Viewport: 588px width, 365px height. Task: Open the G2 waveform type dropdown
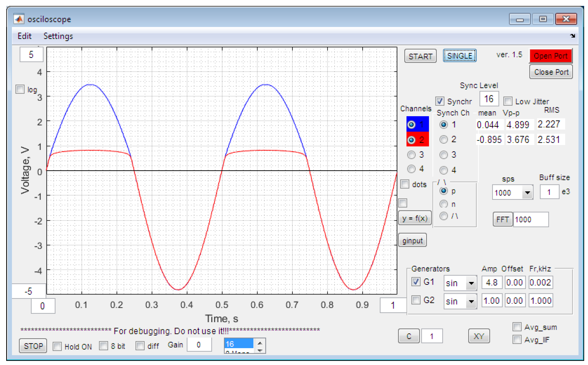tap(471, 301)
